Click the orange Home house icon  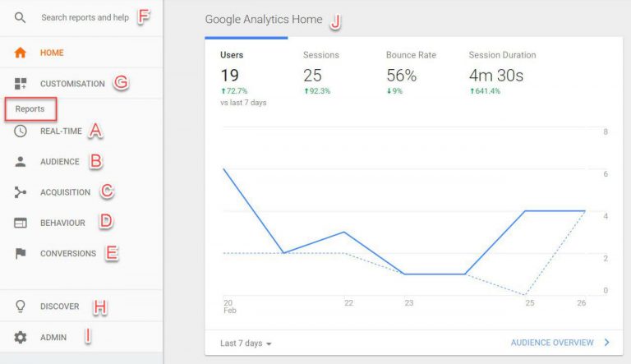21,53
